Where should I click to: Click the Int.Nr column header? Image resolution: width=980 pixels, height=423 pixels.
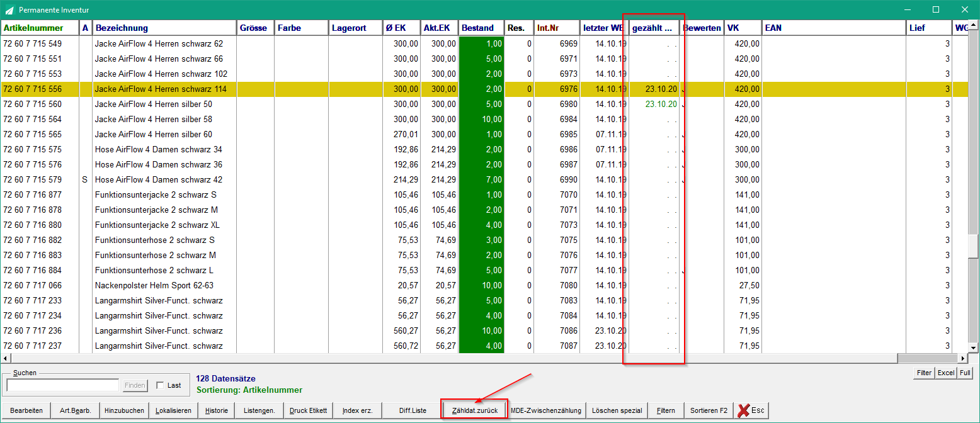(557, 28)
